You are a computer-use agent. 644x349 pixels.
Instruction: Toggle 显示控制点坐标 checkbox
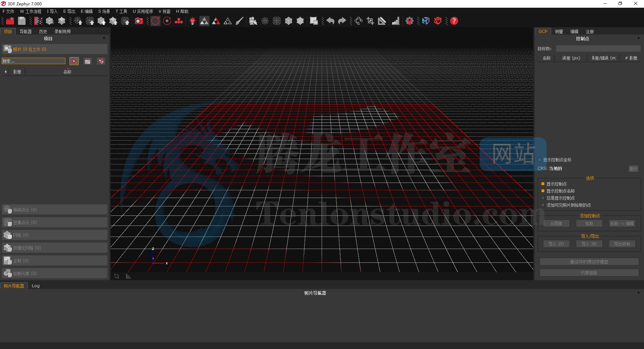click(540, 160)
